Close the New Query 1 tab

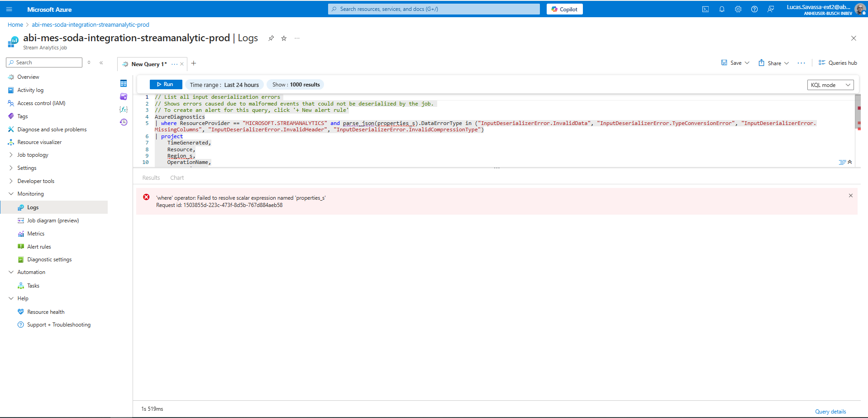pyautogui.click(x=182, y=64)
